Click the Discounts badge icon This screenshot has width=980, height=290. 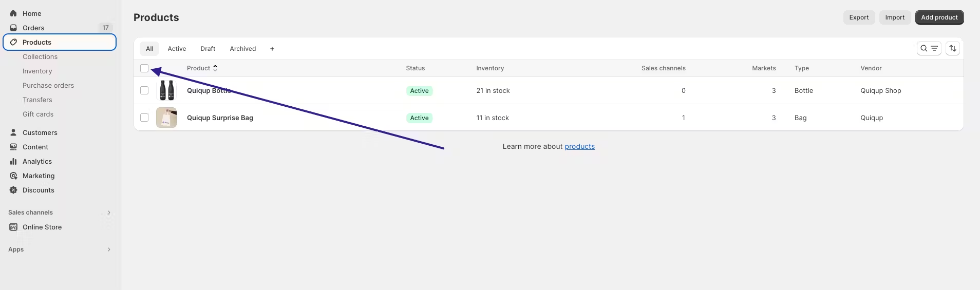(13, 190)
